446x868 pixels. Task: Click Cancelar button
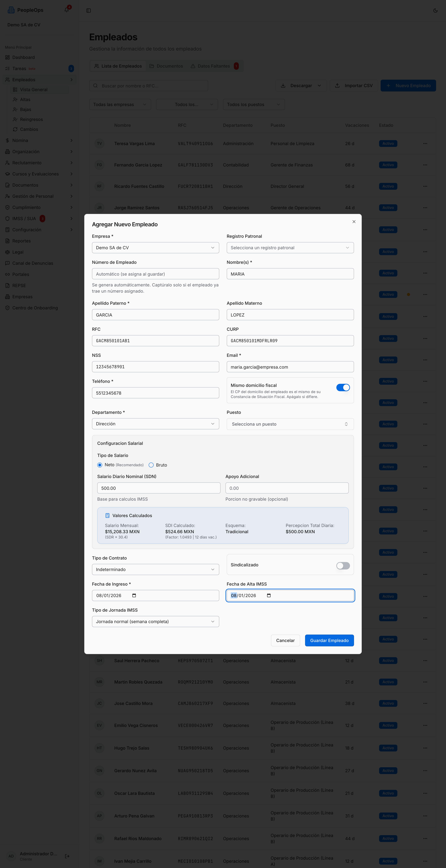coord(285,641)
